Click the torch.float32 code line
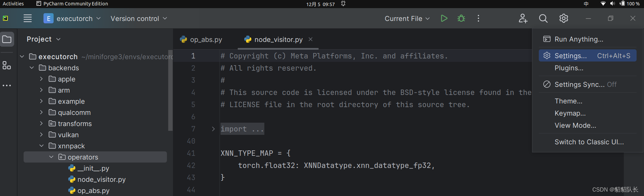644x196 pixels. 336,165
